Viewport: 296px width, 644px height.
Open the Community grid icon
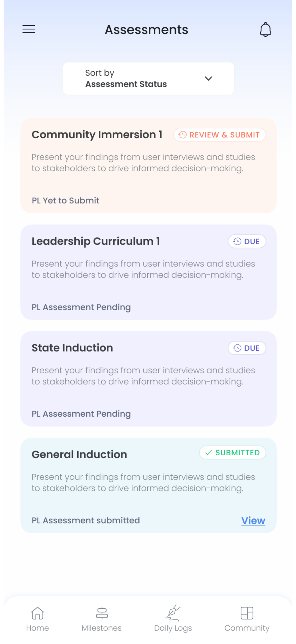pos(247,613)
